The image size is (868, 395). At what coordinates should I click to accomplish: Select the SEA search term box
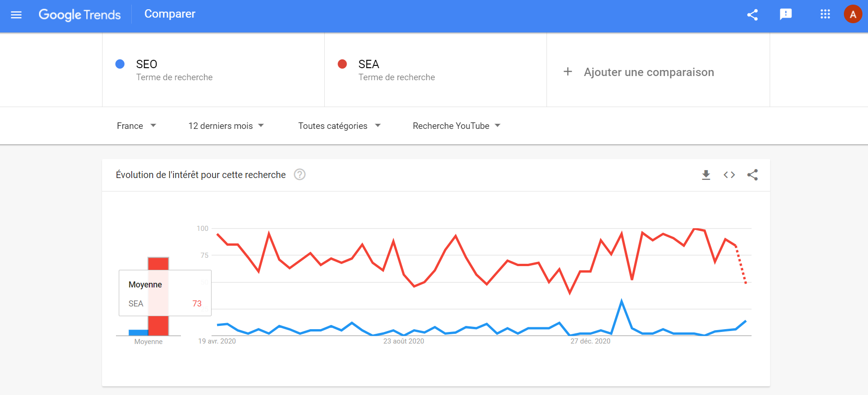pos(436,70)
